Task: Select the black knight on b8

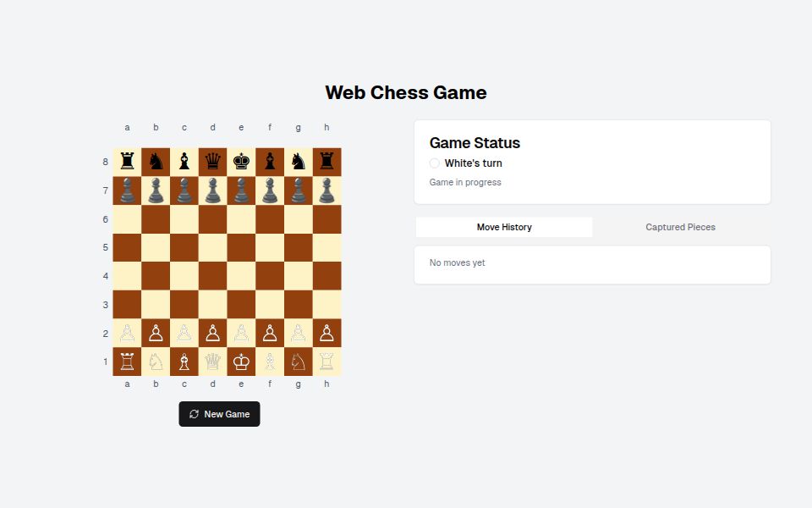Action: pos(156,161)
